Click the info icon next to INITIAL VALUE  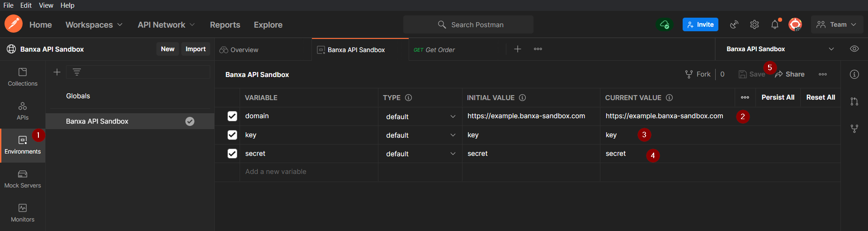522,98
